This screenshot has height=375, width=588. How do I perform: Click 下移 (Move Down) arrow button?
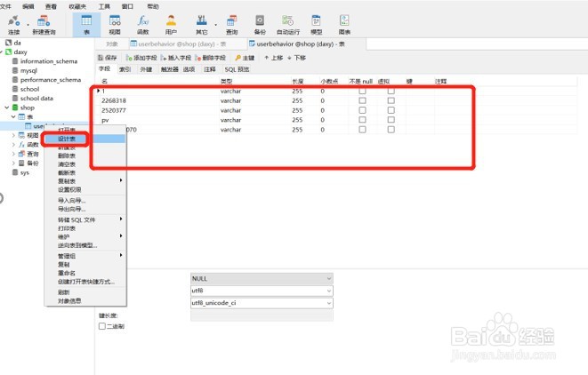tap(296, 58)
